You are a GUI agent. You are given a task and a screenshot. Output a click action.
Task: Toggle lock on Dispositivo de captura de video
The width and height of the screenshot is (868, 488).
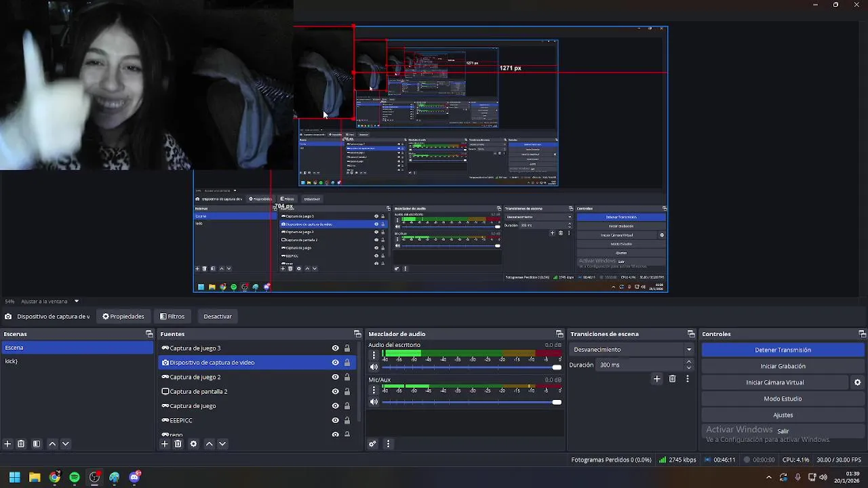[x=347, y=363]
